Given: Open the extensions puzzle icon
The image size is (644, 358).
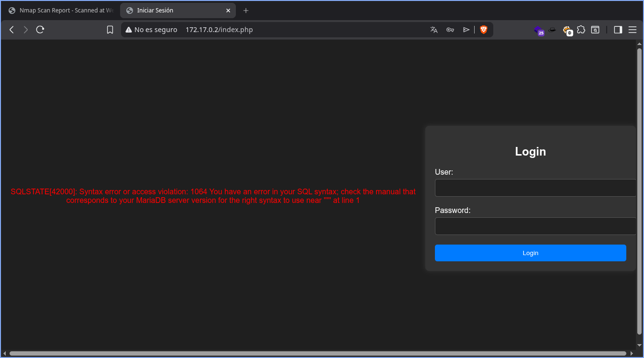Looking at the screenshot, I should 581,30.
